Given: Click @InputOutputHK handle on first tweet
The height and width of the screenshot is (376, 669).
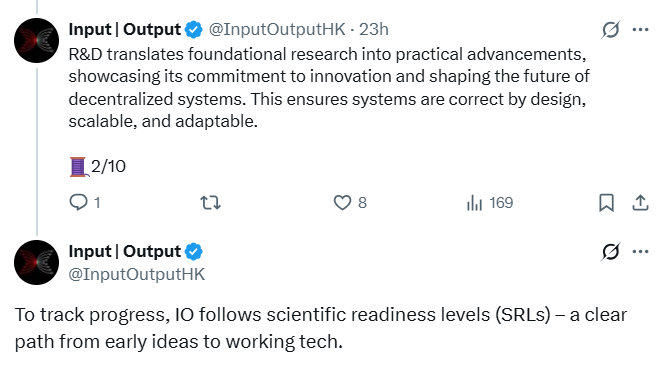Looking at the screenshot, I should coord(277,29).
